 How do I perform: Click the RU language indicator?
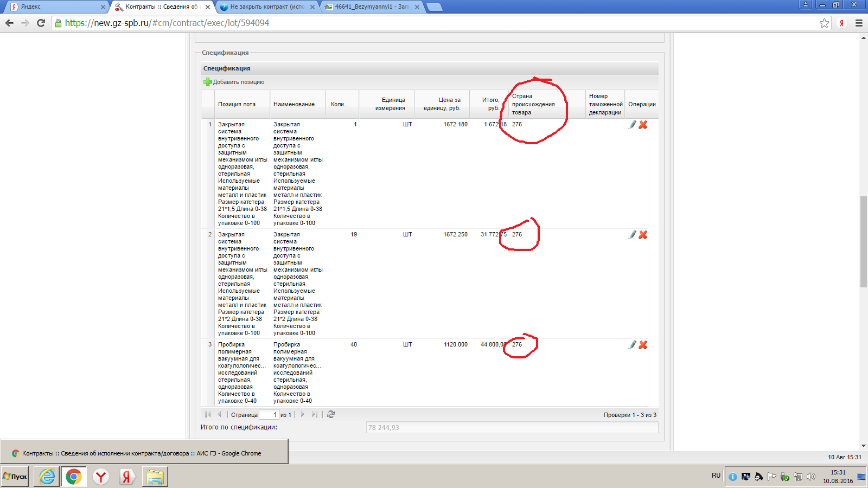716,476
